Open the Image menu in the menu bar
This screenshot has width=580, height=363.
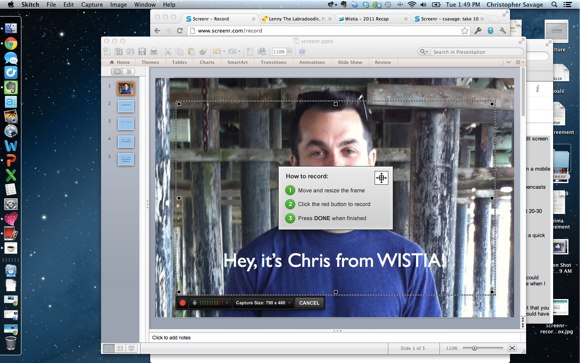coord(118,4)
